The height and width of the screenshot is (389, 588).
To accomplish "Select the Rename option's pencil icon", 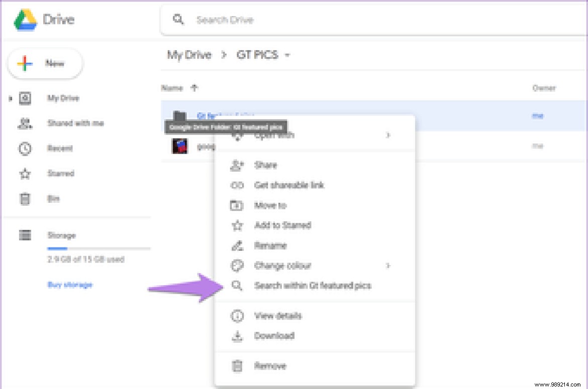I will click(x=237, y=245).
